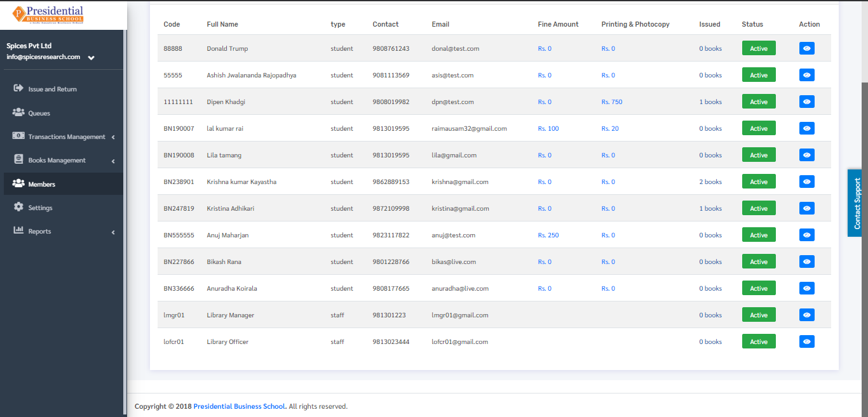This screenshot has height=417, width=868.
Task: Open the Spices Pvt Ltd account dropdown
Action: 91,58
